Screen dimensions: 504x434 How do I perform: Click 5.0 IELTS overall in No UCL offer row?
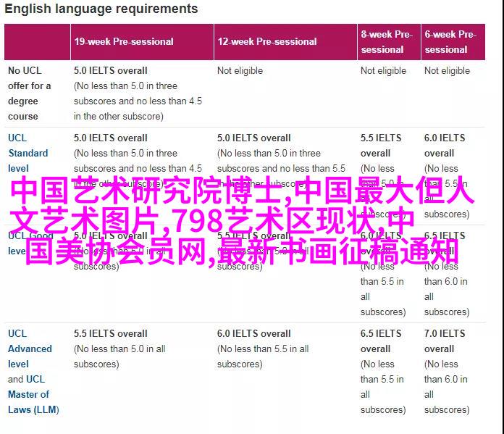tap(111, 70)
